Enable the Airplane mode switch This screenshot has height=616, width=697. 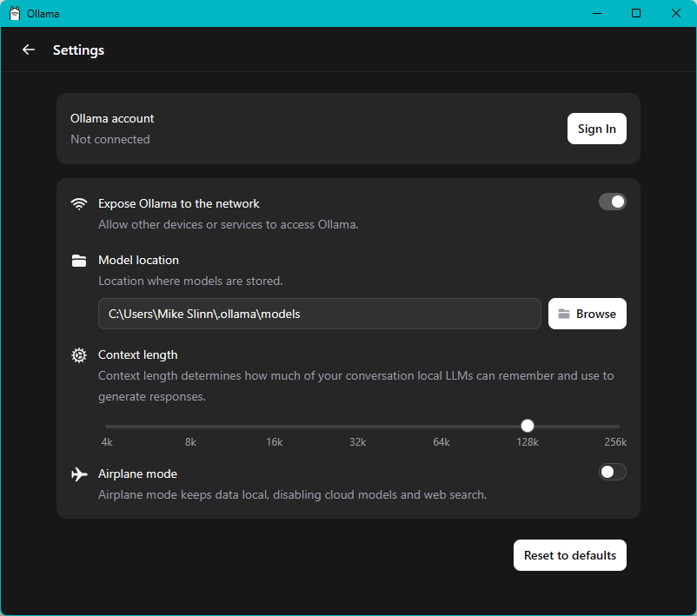612,472
